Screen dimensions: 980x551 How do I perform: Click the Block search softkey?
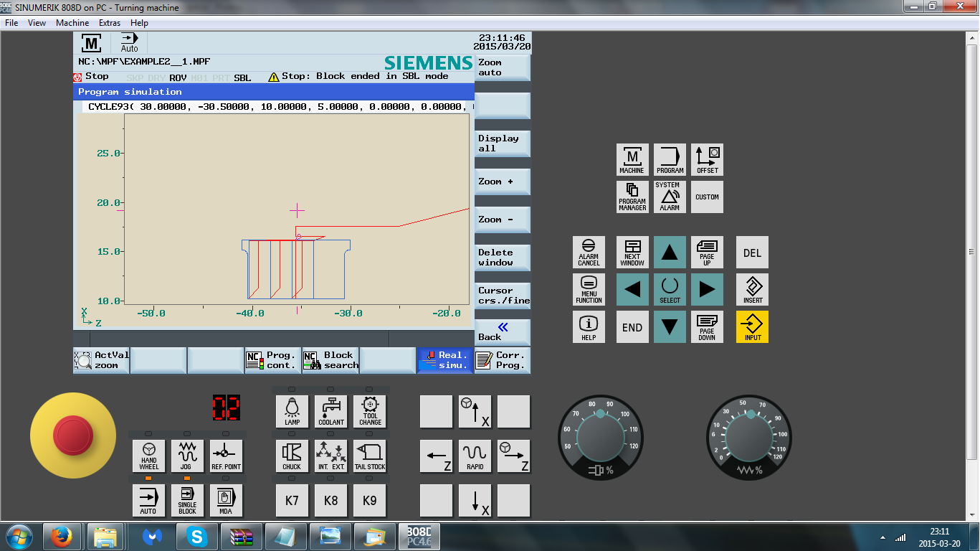coord(330,360)
